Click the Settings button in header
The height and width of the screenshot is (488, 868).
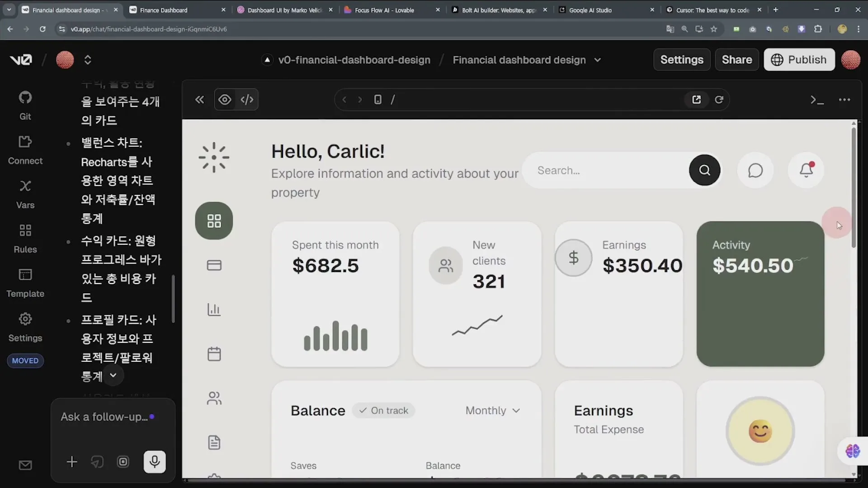coord(682,60)
